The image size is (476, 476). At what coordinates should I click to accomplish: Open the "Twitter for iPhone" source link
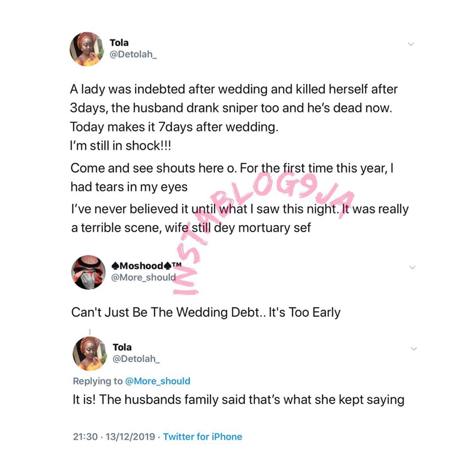coord(202,437)
